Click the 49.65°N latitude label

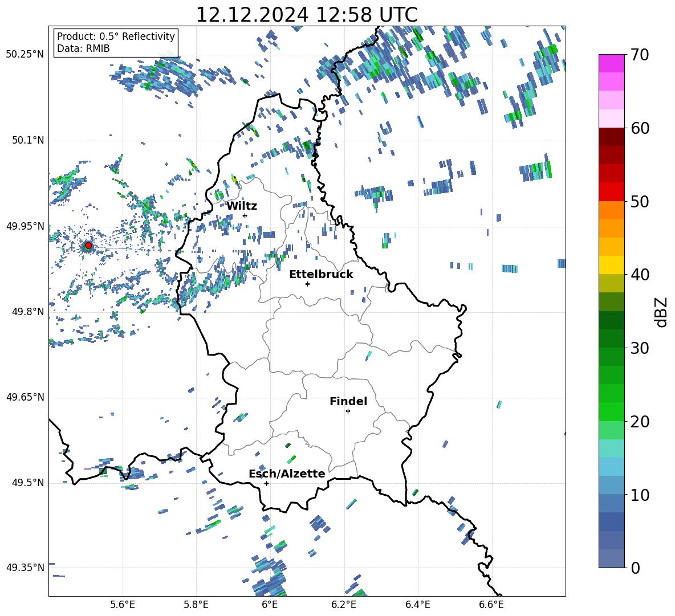[x=25, y=397]
